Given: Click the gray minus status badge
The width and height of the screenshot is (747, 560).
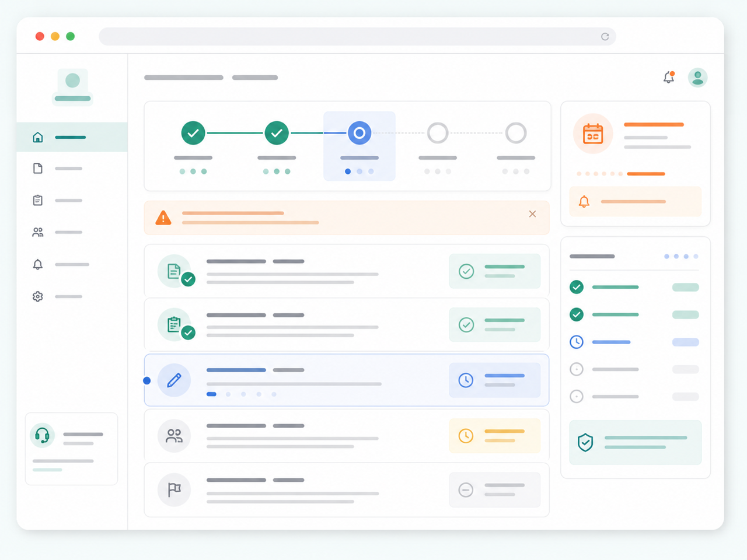Looking at the screenshot, I should click(x=495, y=490).
